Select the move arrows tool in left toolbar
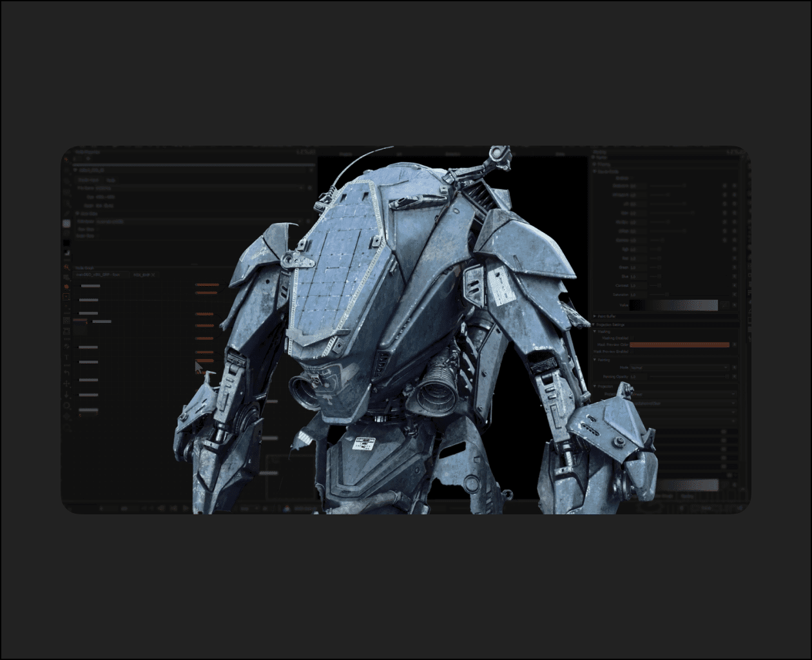 point(66,384)
